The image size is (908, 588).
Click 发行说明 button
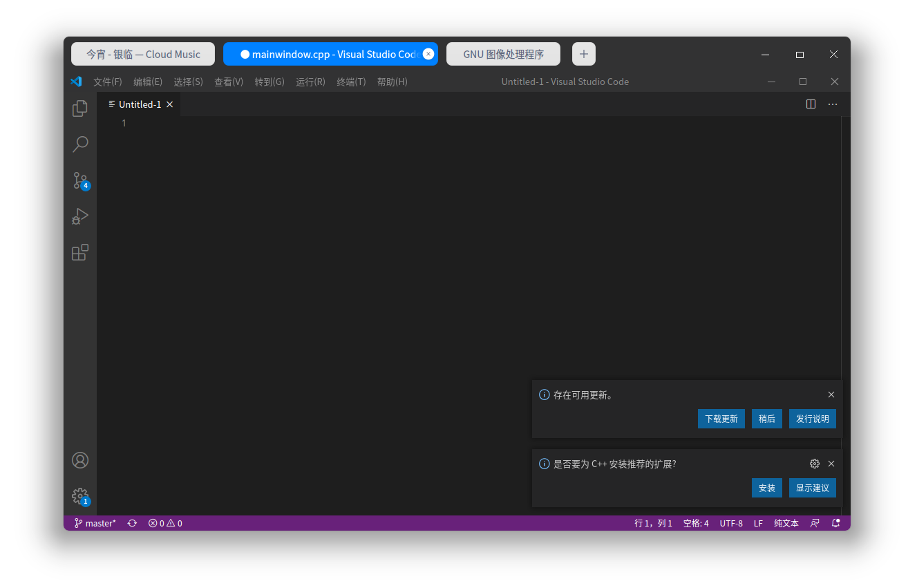(813, 419)
